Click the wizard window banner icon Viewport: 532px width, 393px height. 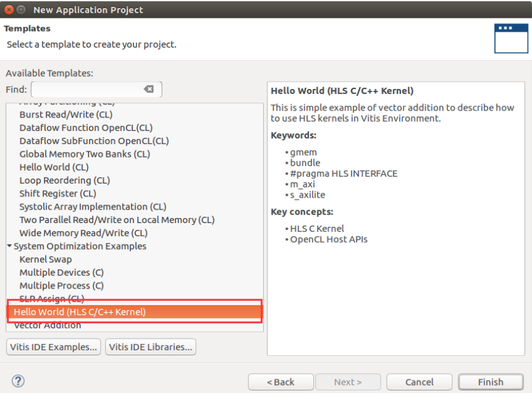click(511, 38)
